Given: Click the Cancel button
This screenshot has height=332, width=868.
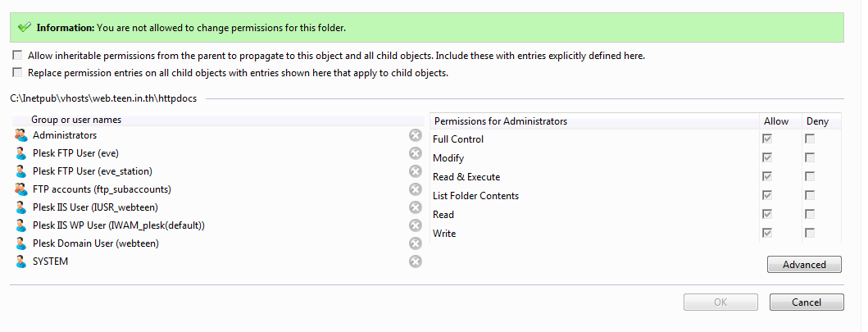Looking at the screenshot, I should coord(807,302).
